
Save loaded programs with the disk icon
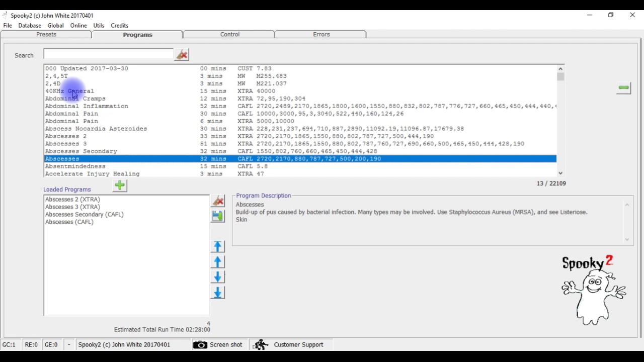pyautogui.click(x=218, y=216)
